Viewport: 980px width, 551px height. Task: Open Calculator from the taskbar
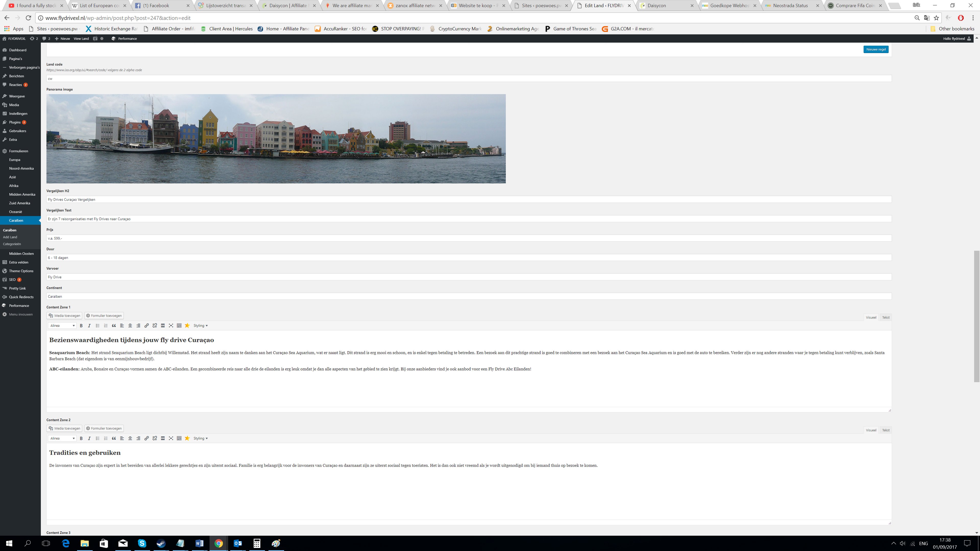pos(257,543)
